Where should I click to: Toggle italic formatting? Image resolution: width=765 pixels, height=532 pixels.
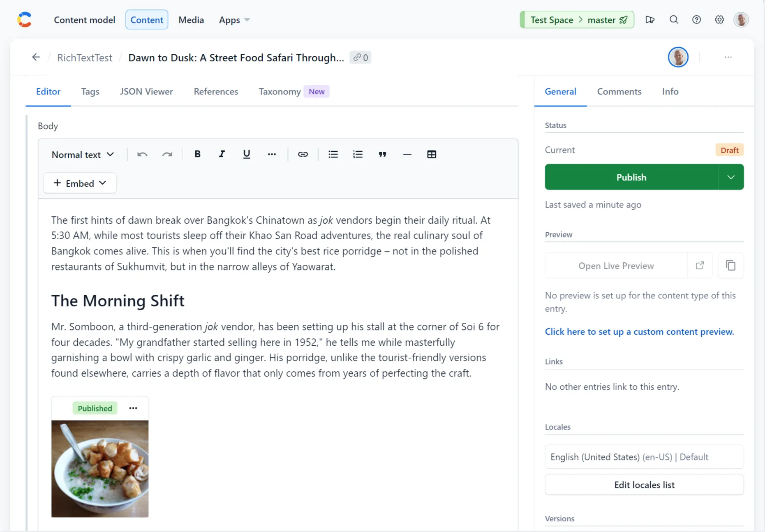pyautogui.click(x=222, y=154)
